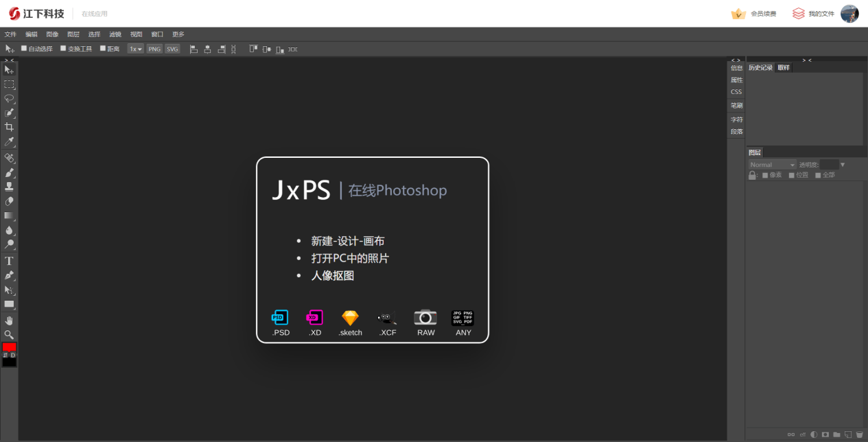This screenshot has width=868, height=442.
Task: Open the 编辑 menu
Action: (32, 34)
